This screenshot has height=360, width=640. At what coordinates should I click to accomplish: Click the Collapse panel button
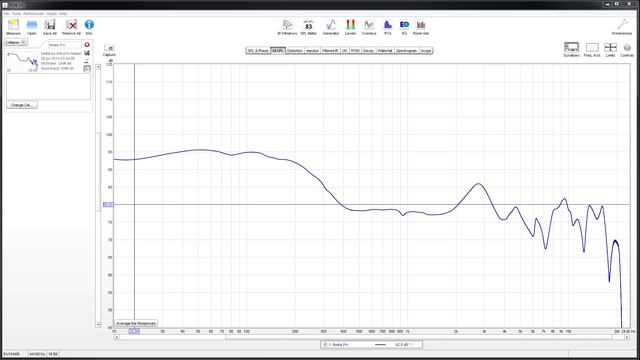click(x=16, y=42)
